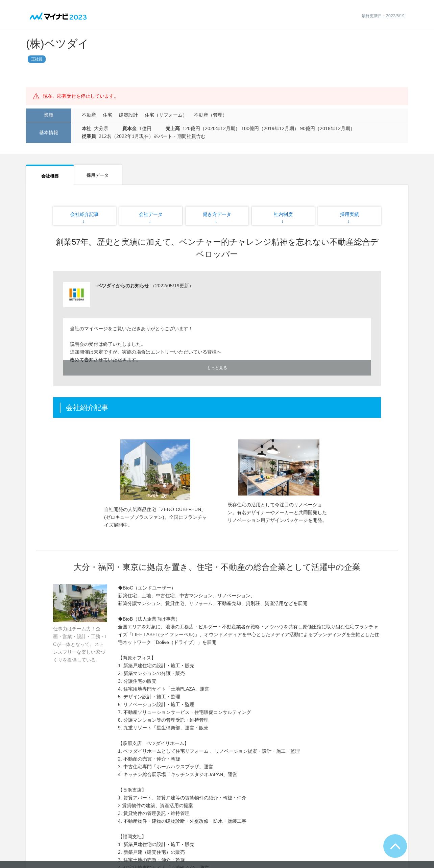434x868 pixels.
Task: Click the (株)ベツダイ company title
Action: point(57,44)
